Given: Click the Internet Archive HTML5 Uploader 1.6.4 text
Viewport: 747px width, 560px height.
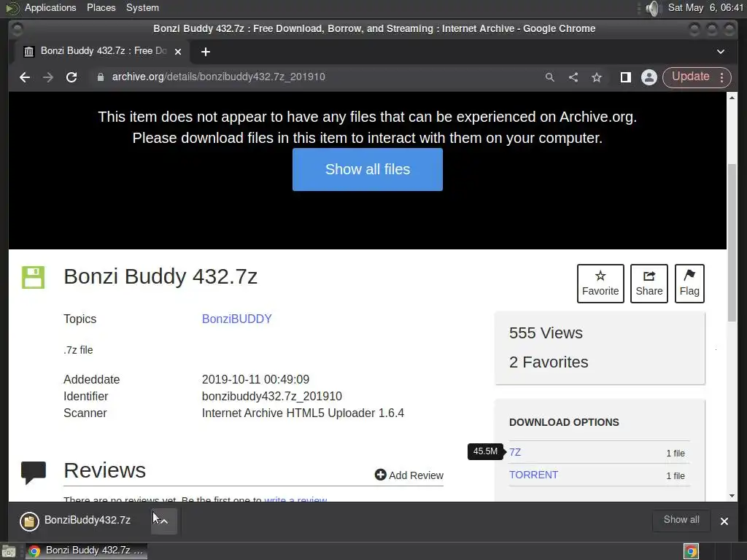Looking at the screenshot, I should [x=303, y=413].
